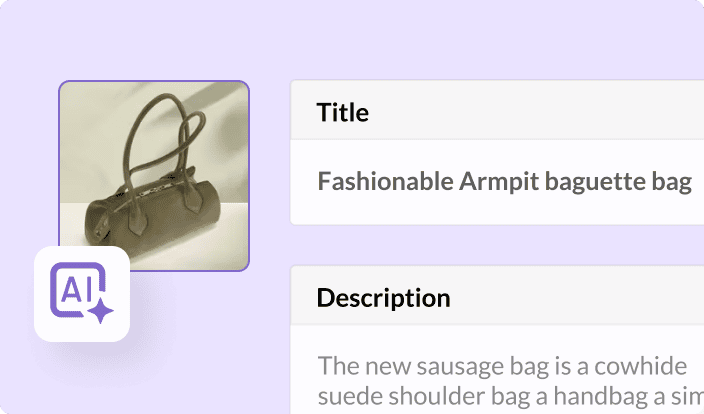704x414 pixels.
Task: Place cursor after "bag" in the title field
Action: click(x=693, y=182)
